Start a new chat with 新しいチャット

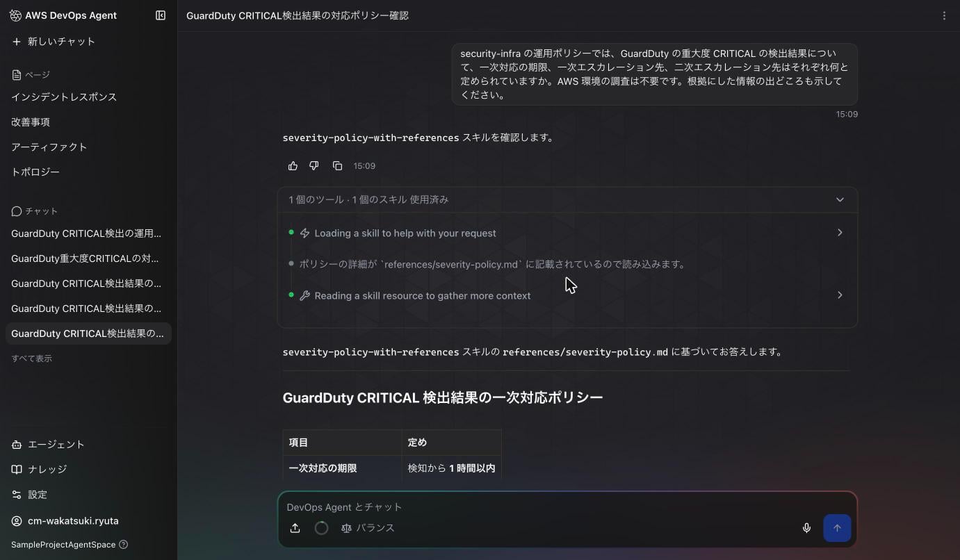point(54,42)
